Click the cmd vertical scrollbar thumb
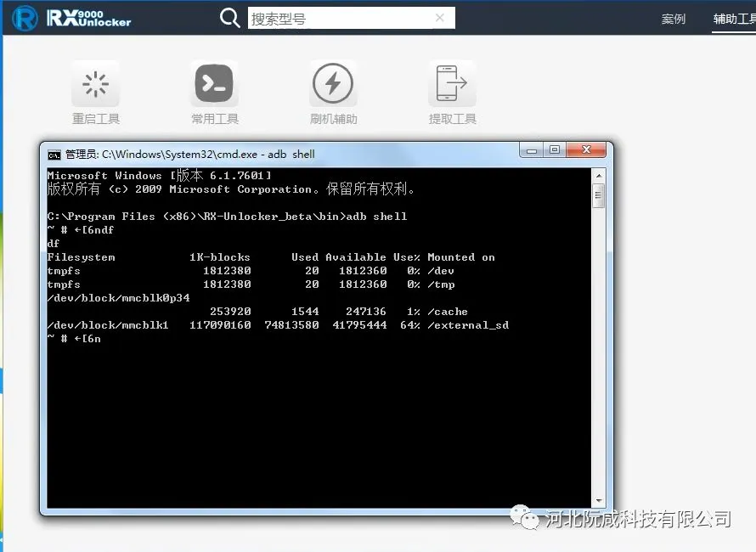 598,195
